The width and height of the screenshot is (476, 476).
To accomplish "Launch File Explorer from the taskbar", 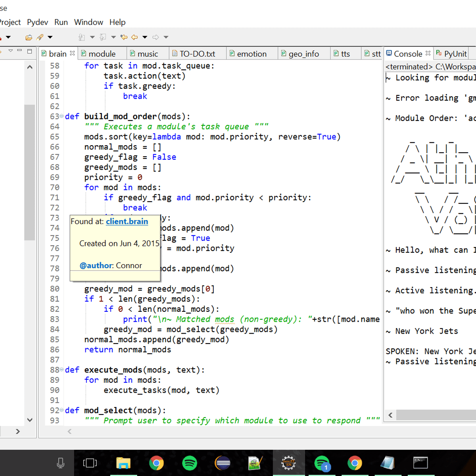I will 123,463.
